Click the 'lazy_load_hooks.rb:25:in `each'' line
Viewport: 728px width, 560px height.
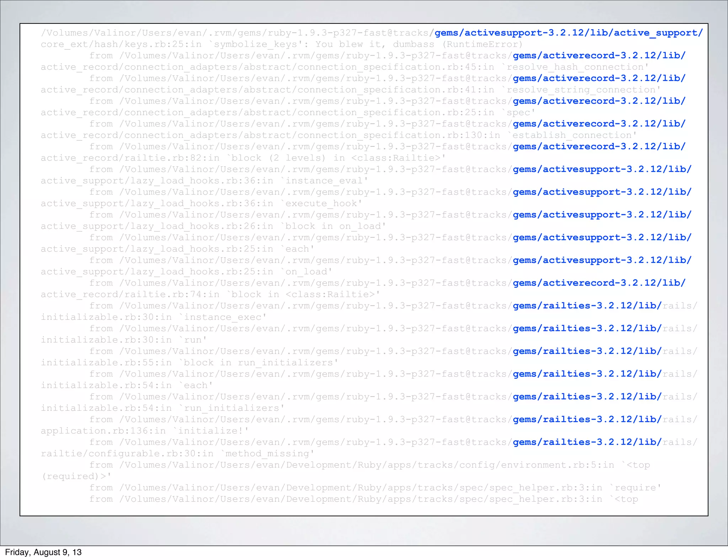coord(177,249)
